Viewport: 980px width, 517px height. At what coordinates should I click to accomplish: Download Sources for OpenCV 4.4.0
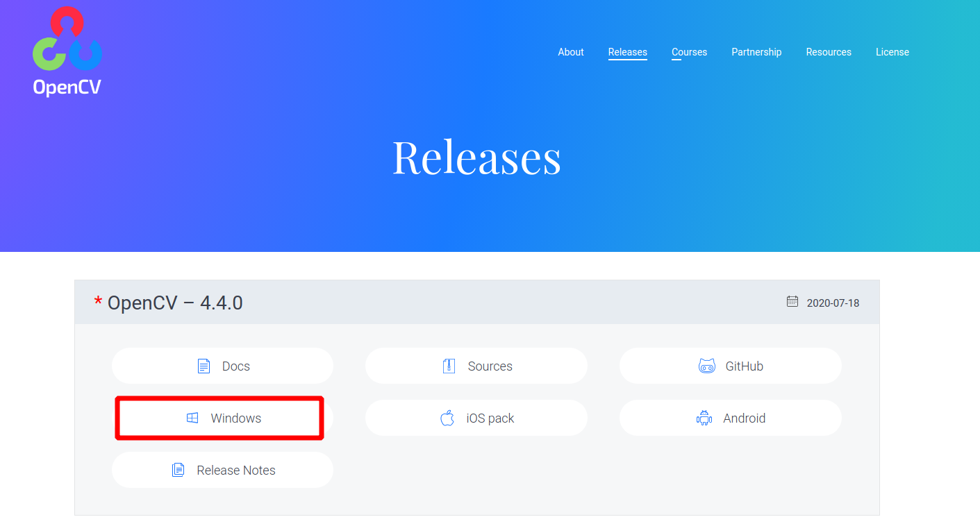pos(476,366)
